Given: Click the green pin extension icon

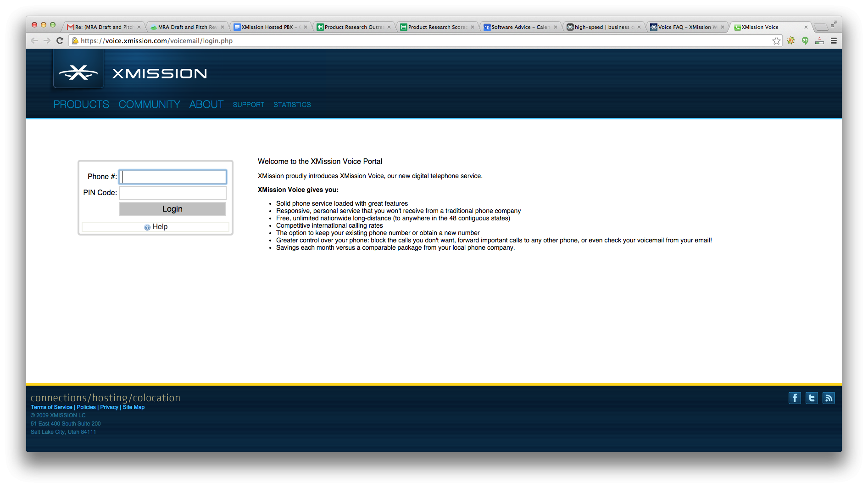Looking at the screenshot, I should pos(805,41).
